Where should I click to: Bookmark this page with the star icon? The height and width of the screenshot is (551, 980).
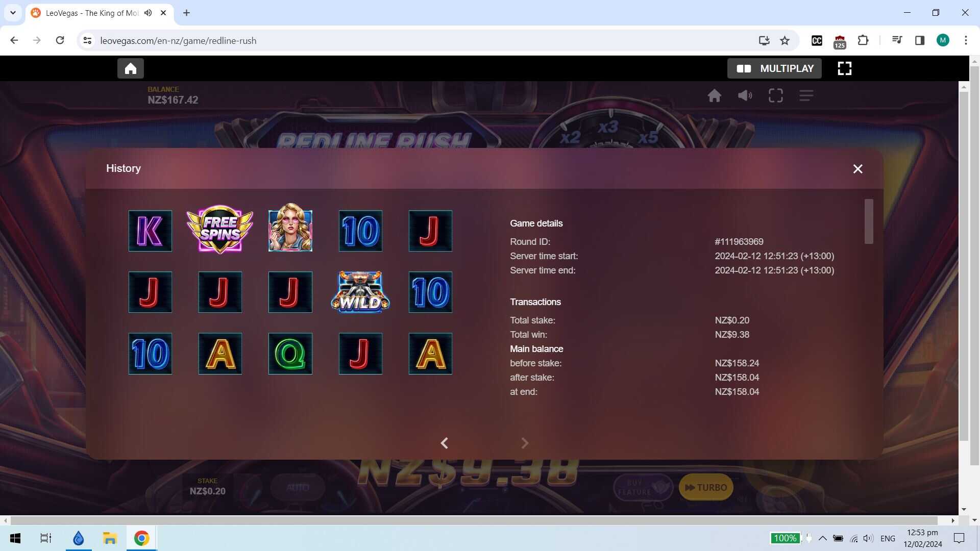(785, 41)
